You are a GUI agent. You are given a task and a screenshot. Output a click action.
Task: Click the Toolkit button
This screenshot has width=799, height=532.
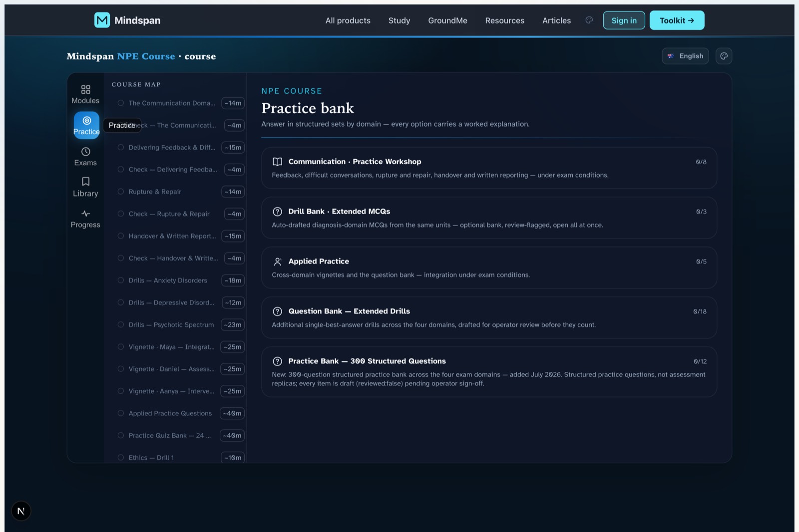coord(677,20)
